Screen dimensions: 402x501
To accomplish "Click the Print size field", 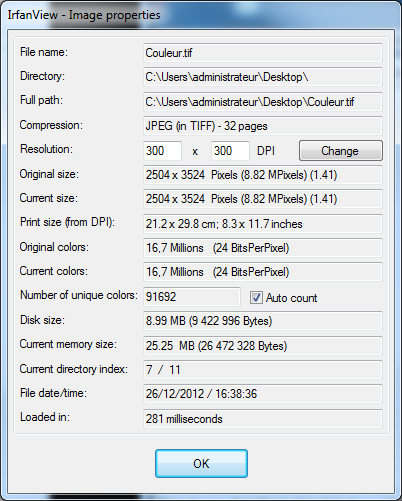I will pyautogui.click(x=263, y=224).
